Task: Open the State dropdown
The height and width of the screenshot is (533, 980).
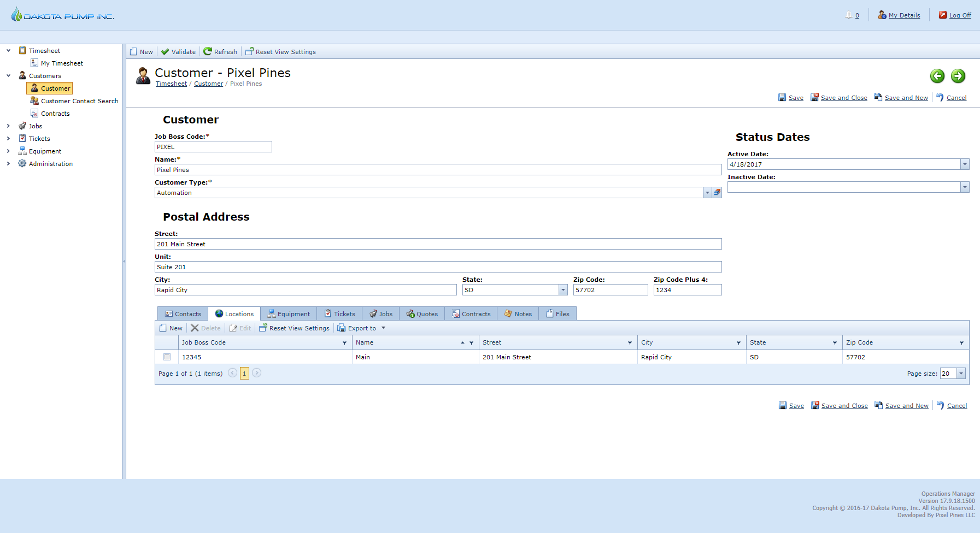Action: 563,290
